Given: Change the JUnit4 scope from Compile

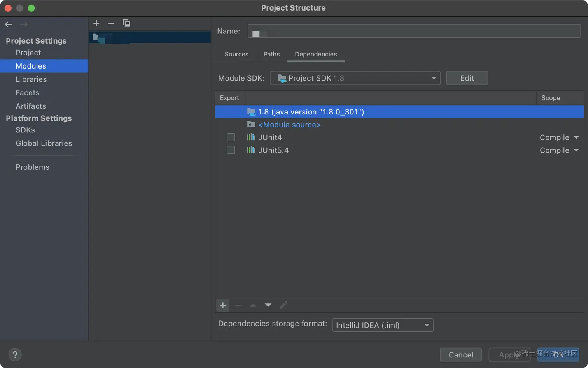Looking at the screenshot, I should (559, 137).
